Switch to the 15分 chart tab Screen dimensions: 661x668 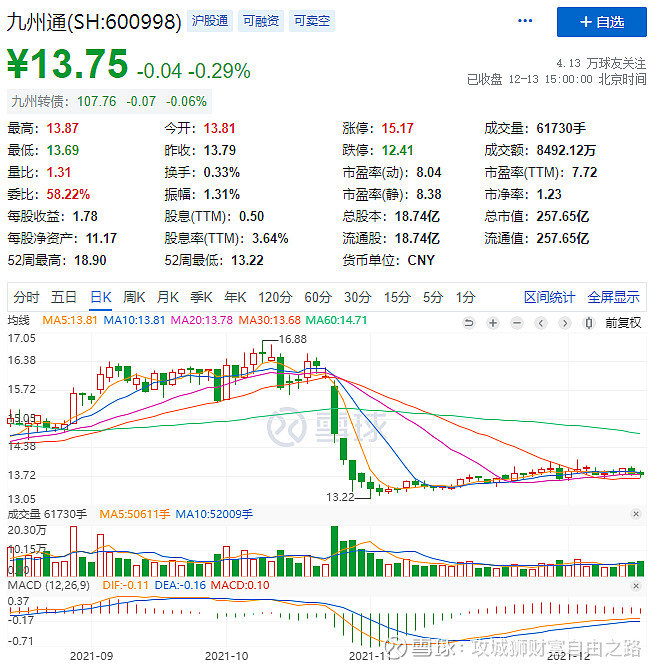pyautogui.click(x=397, y=297)
